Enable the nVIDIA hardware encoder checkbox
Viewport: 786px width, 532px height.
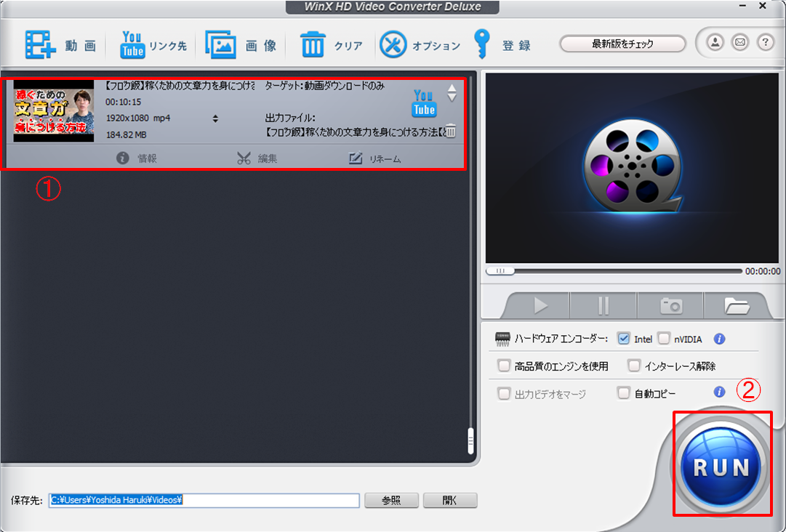point(664,338)
